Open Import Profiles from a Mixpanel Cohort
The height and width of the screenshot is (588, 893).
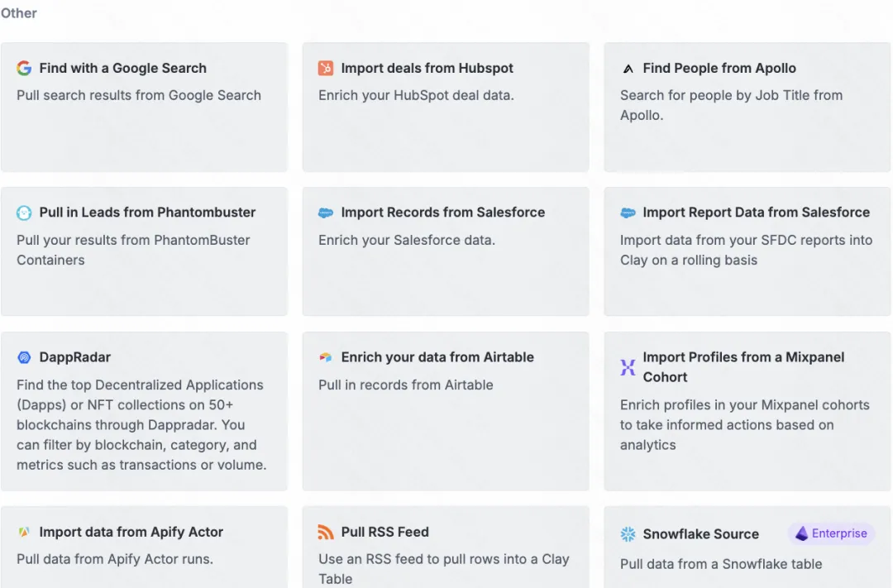[x=747, y=411]
